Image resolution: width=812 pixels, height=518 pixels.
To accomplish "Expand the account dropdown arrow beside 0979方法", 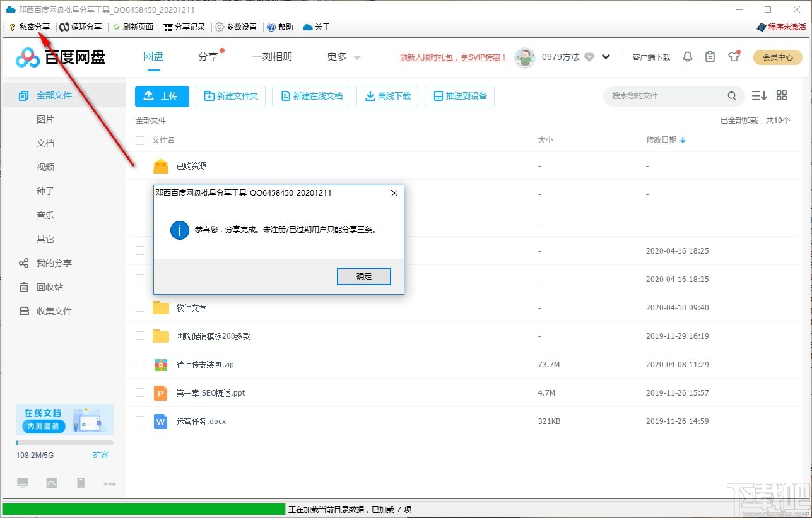I will point(606,57).
